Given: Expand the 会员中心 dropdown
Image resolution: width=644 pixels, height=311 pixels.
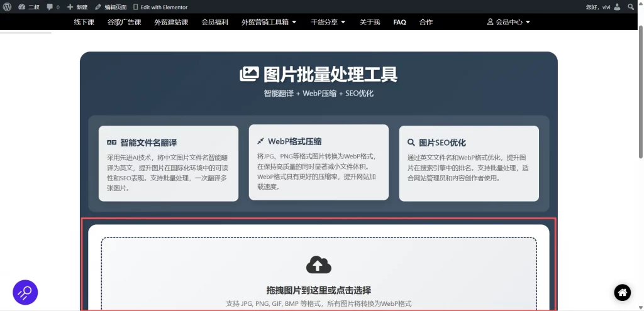Looking at the screenshot, I should click(508, 22).
